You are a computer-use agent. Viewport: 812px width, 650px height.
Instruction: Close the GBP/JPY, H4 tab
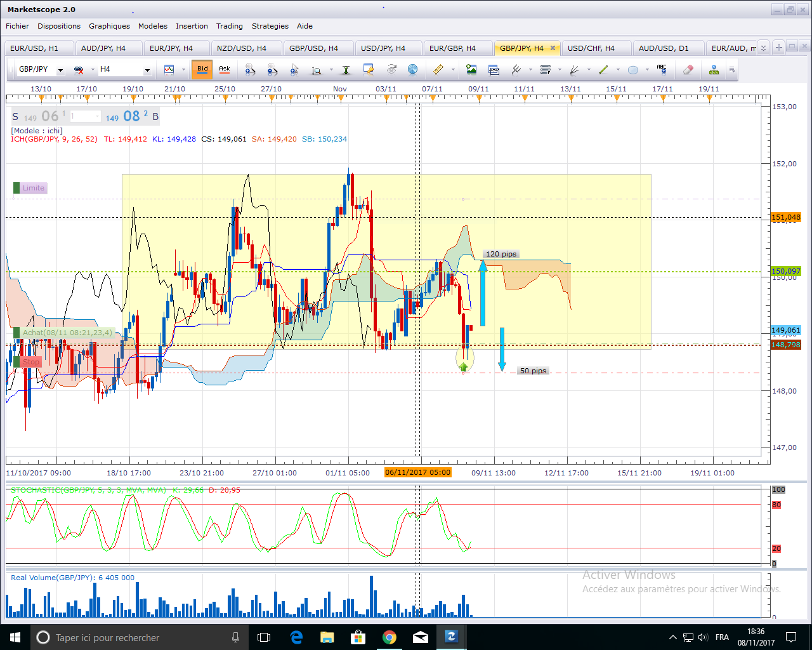pos(553,48)
